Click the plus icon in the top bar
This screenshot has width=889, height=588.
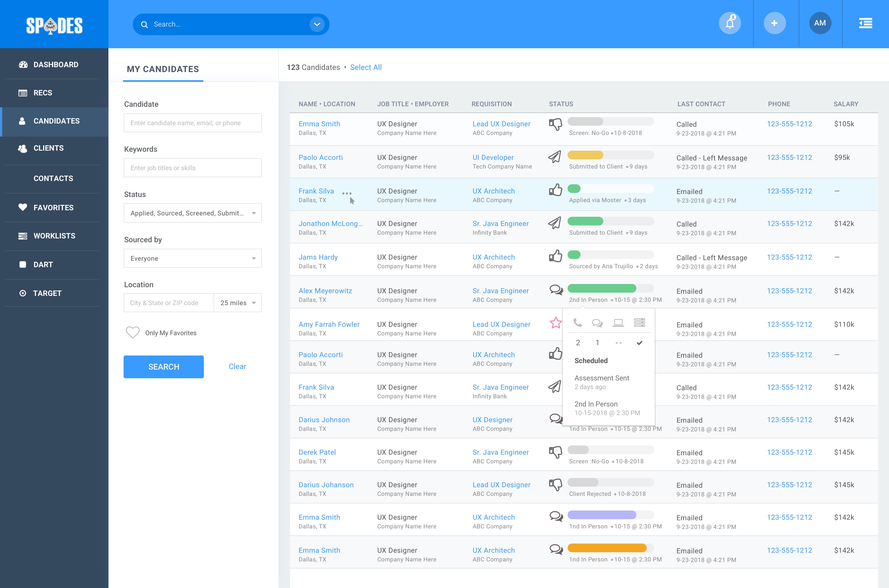coord(775,23)
